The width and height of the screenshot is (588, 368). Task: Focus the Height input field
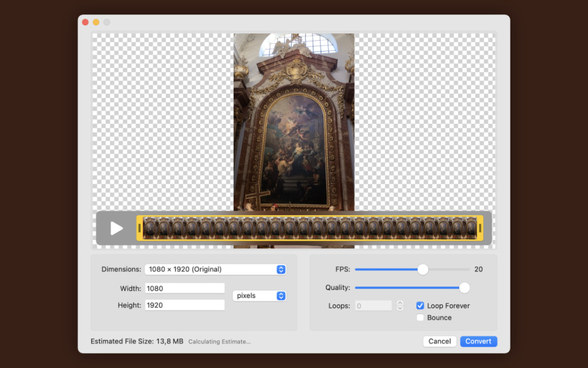[184, 305]
